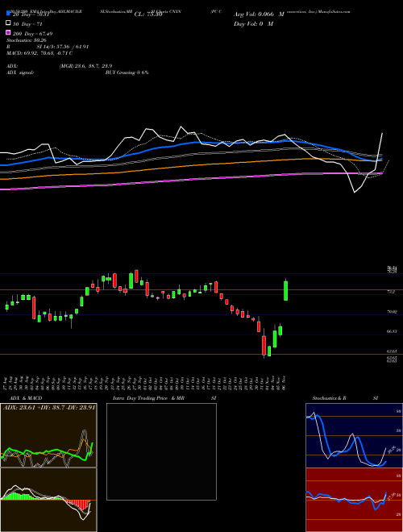This screenshot has height=532, width=403.
Task: Click the 'BUY Growing @ 6%' signal text
Action: [127, 73]
